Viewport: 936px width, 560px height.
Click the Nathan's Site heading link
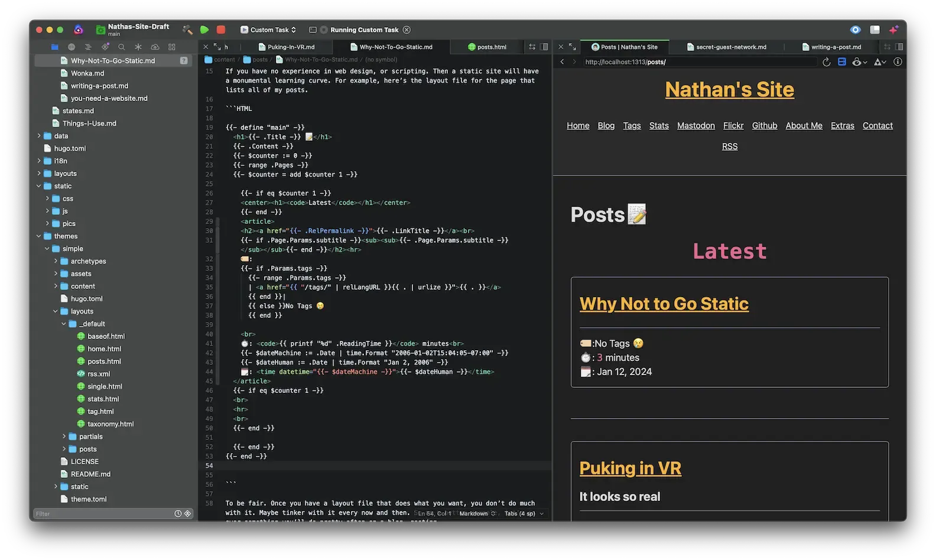click(729, 90)
